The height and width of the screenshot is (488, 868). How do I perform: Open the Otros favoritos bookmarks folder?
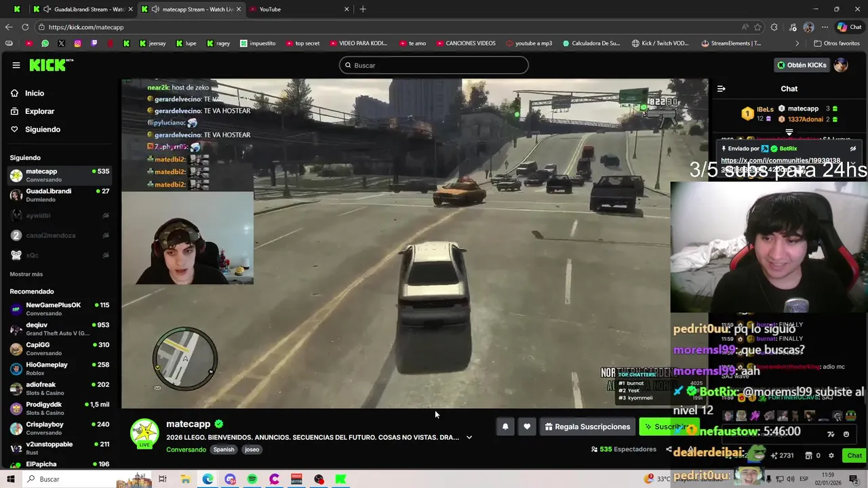(x=837, y=43)
